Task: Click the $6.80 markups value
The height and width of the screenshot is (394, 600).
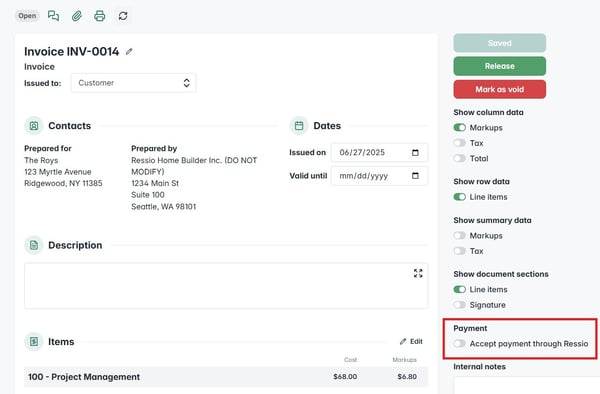Action: click(x=407, y=377)
